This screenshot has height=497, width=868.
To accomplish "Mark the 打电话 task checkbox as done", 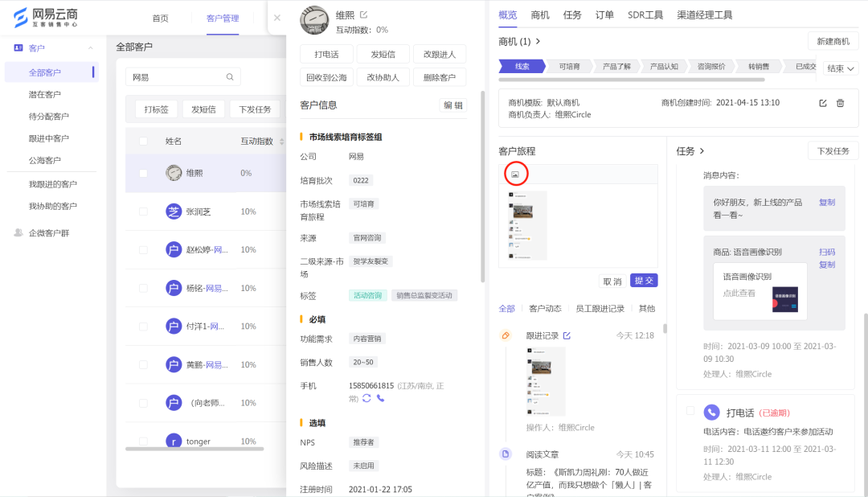I will tap(690, 411).
